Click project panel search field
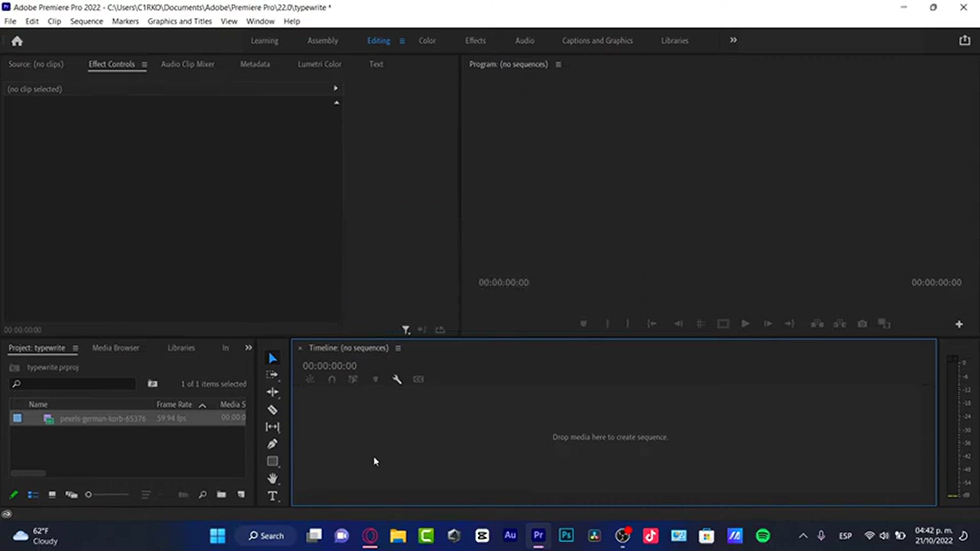The image size is (980, 551). click(72, 384)
